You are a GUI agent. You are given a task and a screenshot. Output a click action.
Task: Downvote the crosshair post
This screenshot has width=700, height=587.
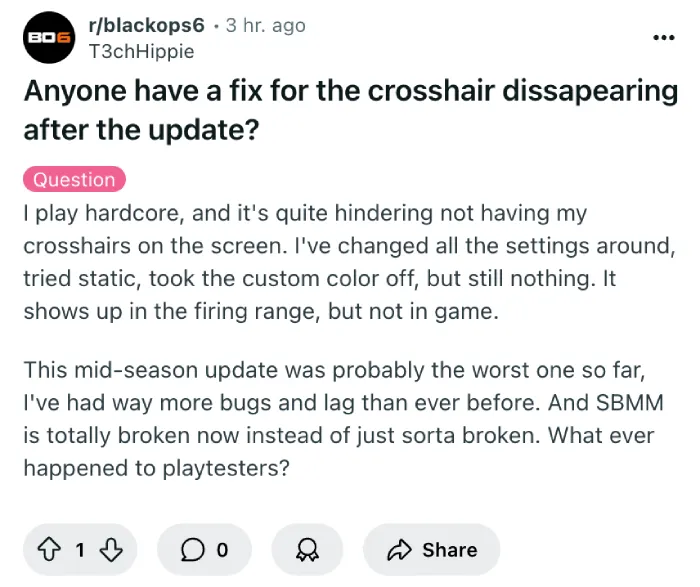click(x=111, y=550)
